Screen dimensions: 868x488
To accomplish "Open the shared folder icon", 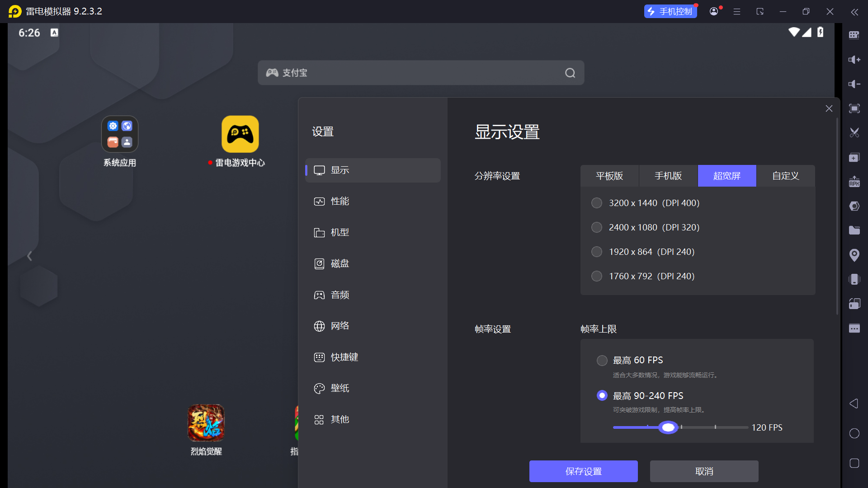I will click(854, 230).
